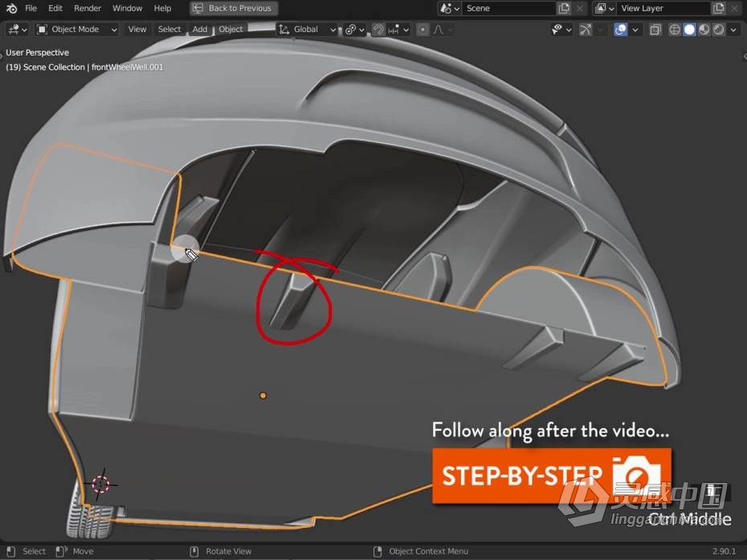Open the Blender logo application menu
This screenshot has width=747, height=560.
pyautogui.click(x=11, y=8)
